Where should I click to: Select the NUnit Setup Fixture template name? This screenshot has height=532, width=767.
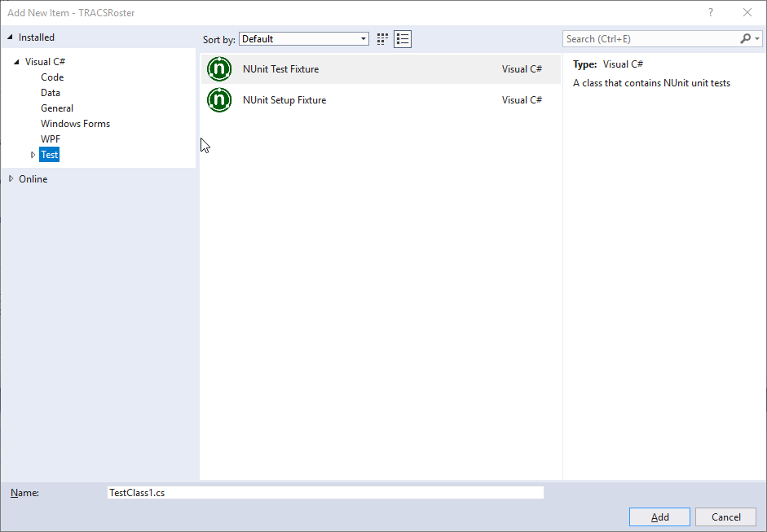pos(284,99)
